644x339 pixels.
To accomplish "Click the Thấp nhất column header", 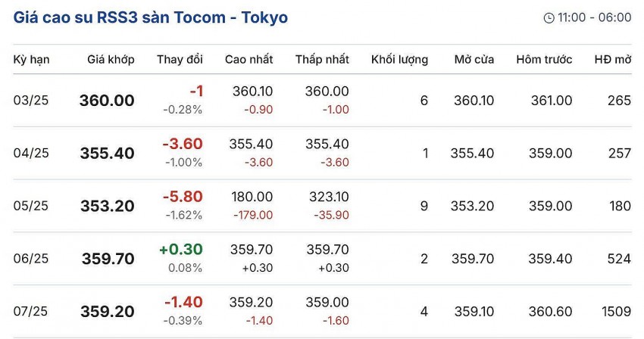I will click(322, 59).
